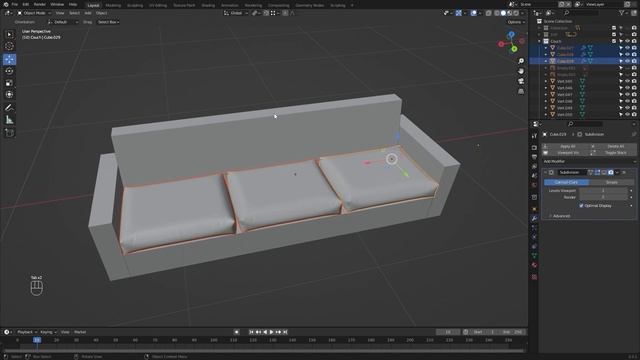Switch to the UV Editing workspace tab

158,5
